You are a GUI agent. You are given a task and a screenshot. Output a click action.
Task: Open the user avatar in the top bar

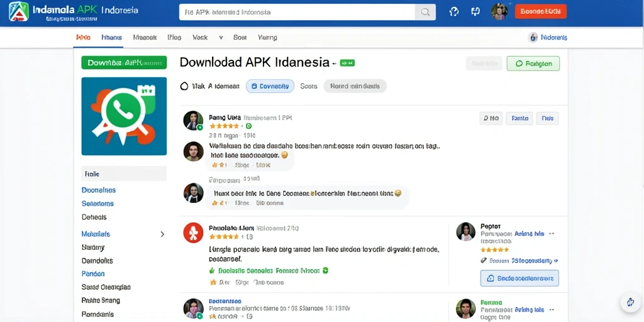pyautogui.click(x=499, y=11)
